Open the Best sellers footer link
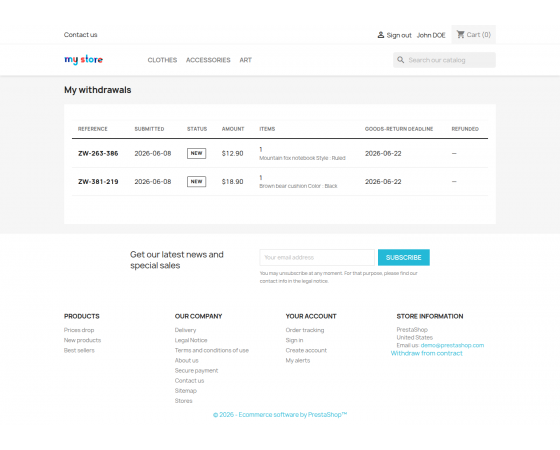This screenshot has width=560, height=450. pos(79,350)
